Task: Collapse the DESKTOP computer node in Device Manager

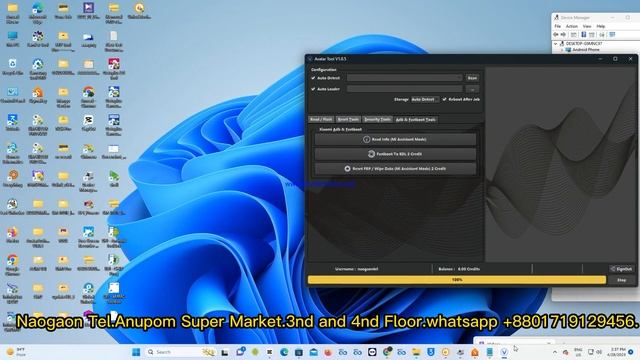Action: tap(556, 43)
